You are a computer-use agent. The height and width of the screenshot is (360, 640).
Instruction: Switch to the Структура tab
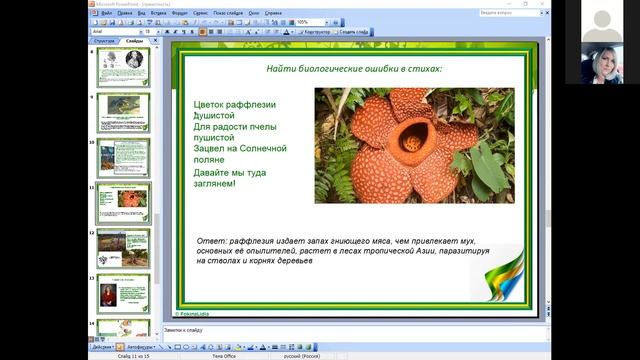click(x=104, y=41)
